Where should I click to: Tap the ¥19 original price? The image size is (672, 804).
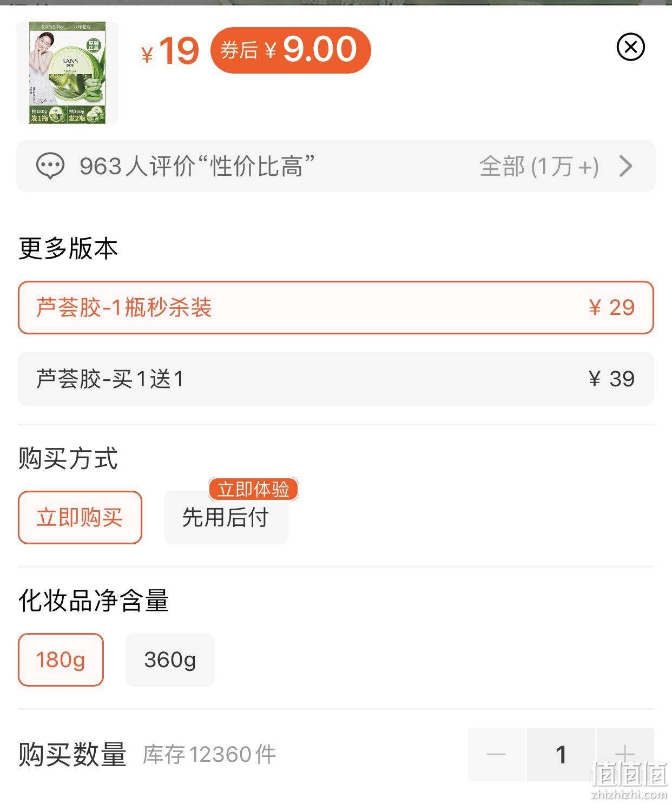click(170, 51)
